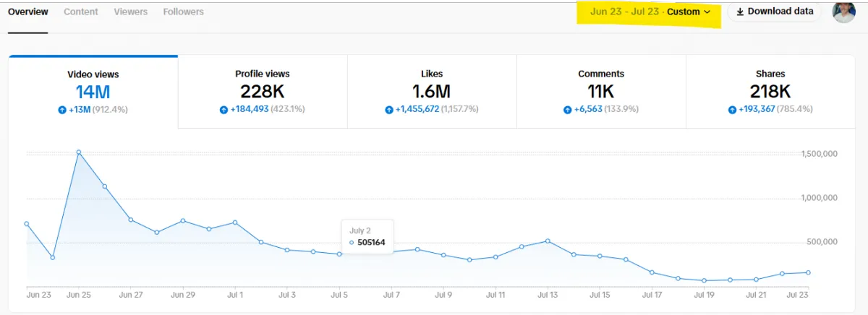Click the 1,000,000 axis label
Image resolution: width=868 pixels, height=315 pixels.
coord(820,198)
